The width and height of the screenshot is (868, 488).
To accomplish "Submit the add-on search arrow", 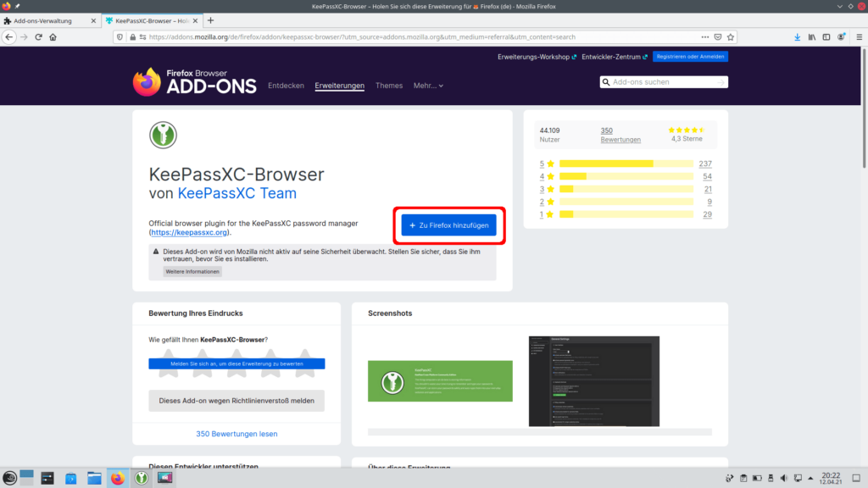I will click(721, 82).
